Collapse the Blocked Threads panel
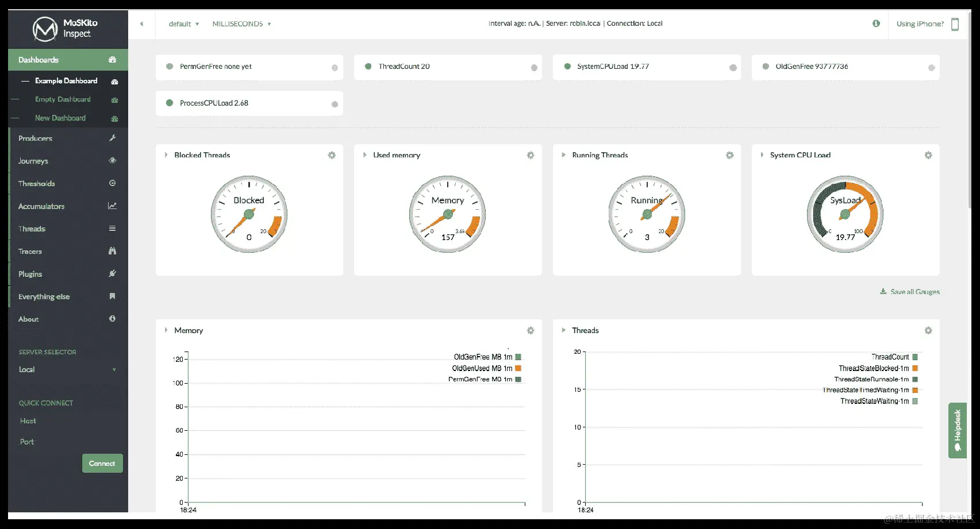Image resolution: width=980 pixels, height=529 pixels. (166, 155)
